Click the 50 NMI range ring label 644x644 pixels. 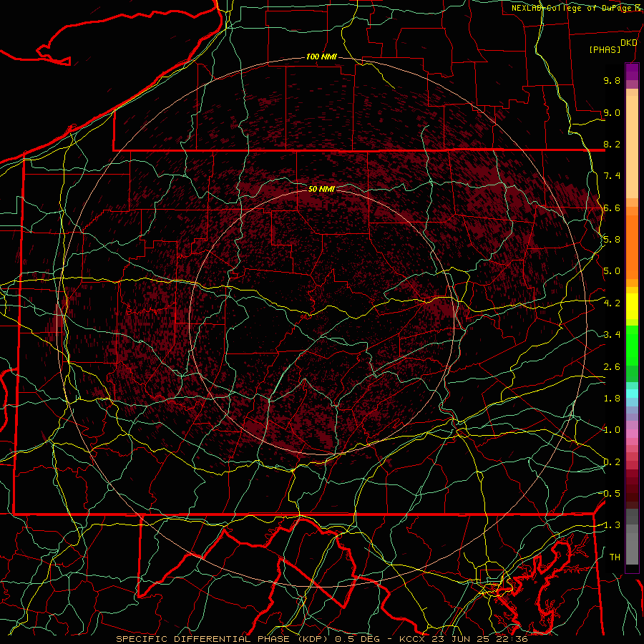(x=321, y=189)
